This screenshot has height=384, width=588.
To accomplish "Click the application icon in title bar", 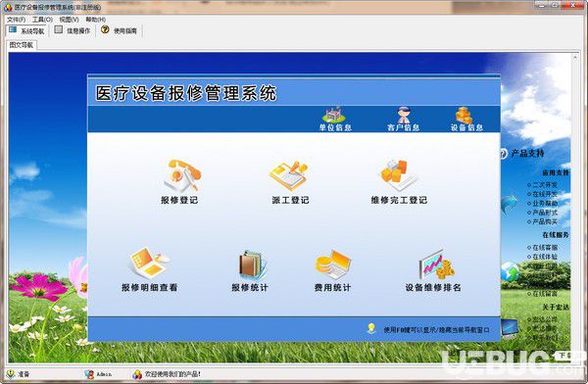I will pyautogui.click(x=8, y=7).
